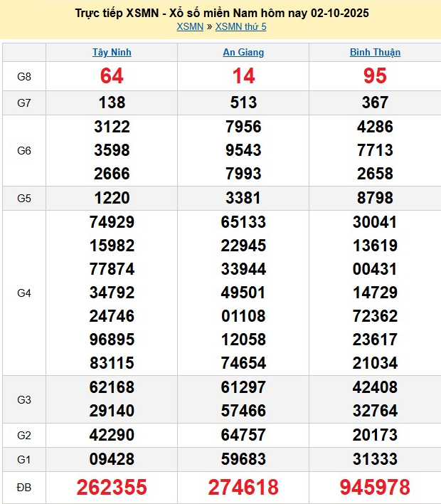Viewport: 441px width, 504px height.
Task: Click the red G8 number 14
Action: tap(243, 76)
